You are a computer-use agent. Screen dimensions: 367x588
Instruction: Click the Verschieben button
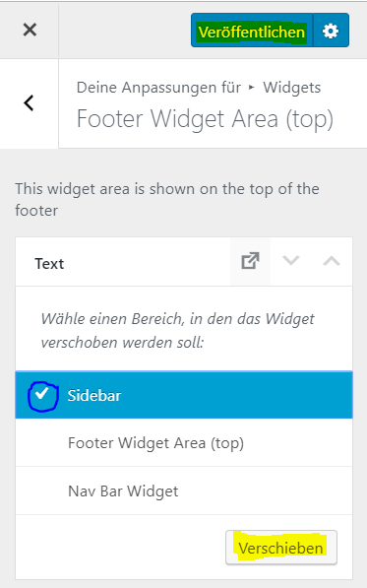[281, 548]
